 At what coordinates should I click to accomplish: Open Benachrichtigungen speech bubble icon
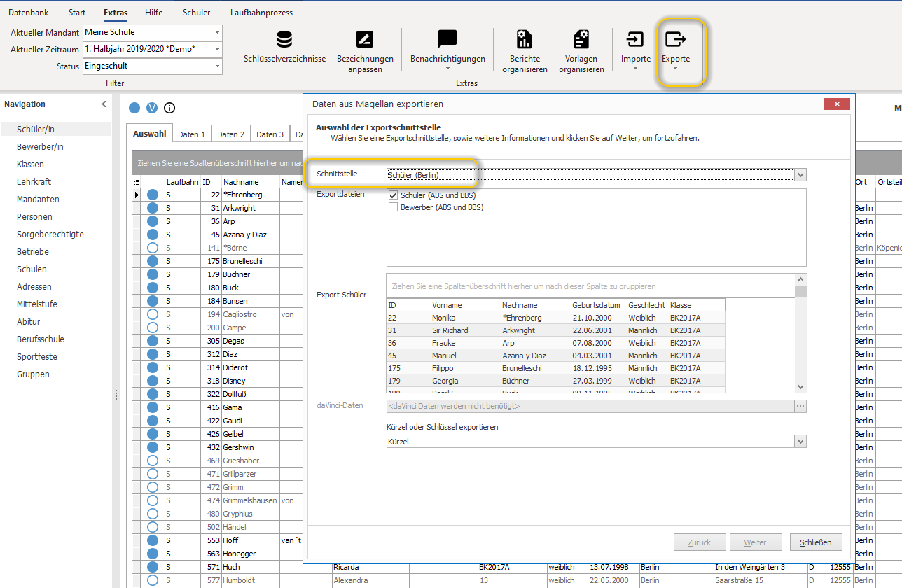pos(447,39)
